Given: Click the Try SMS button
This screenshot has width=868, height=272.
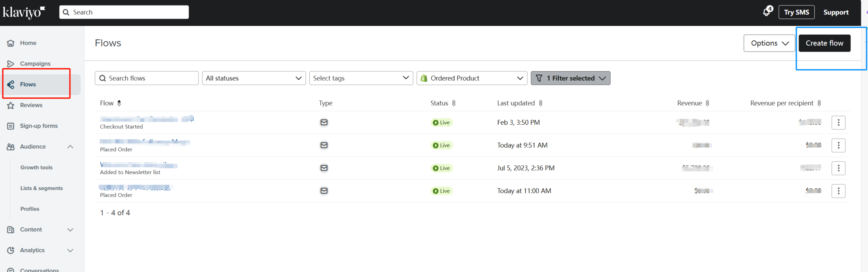Looking at the screenshot, I should pyautogui.click(x=796, y=12).
